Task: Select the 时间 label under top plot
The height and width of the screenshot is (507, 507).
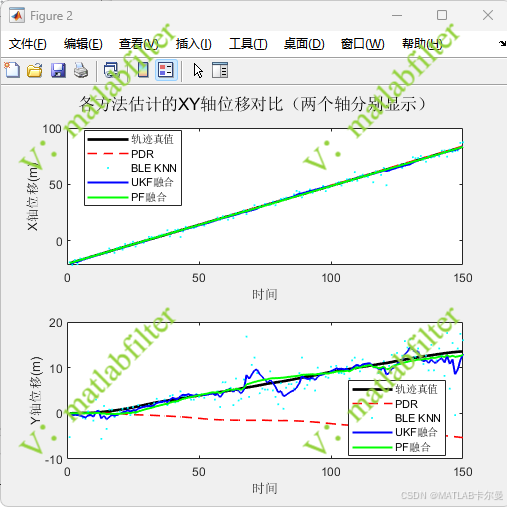Action: (265, 294)
